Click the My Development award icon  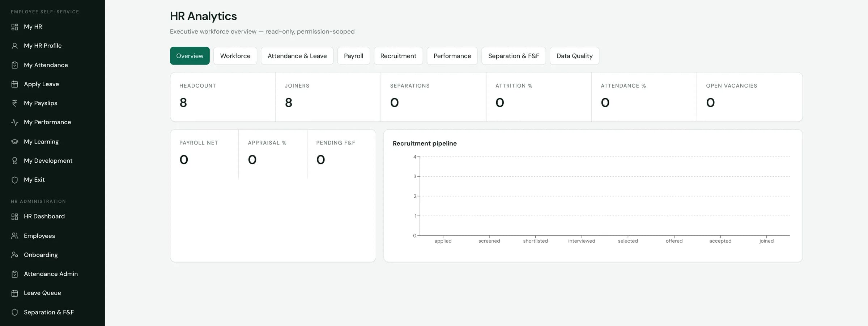click(x=14, y=161)
